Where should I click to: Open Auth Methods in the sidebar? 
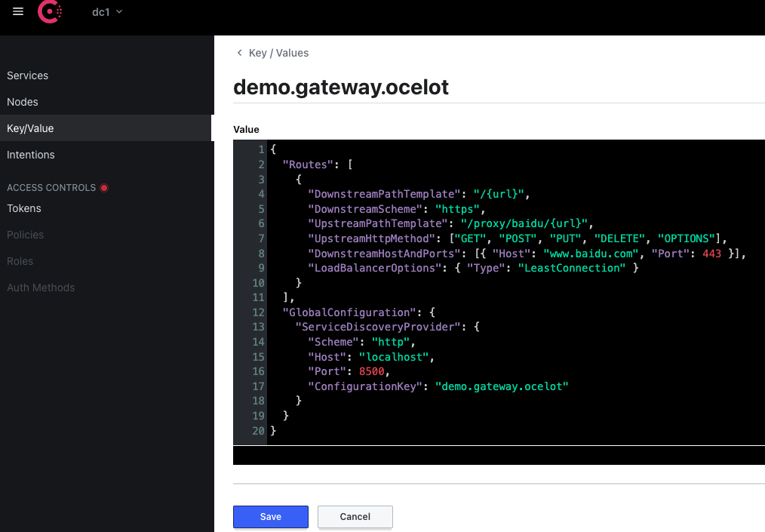pyautogui.click(x=41, y=288)
